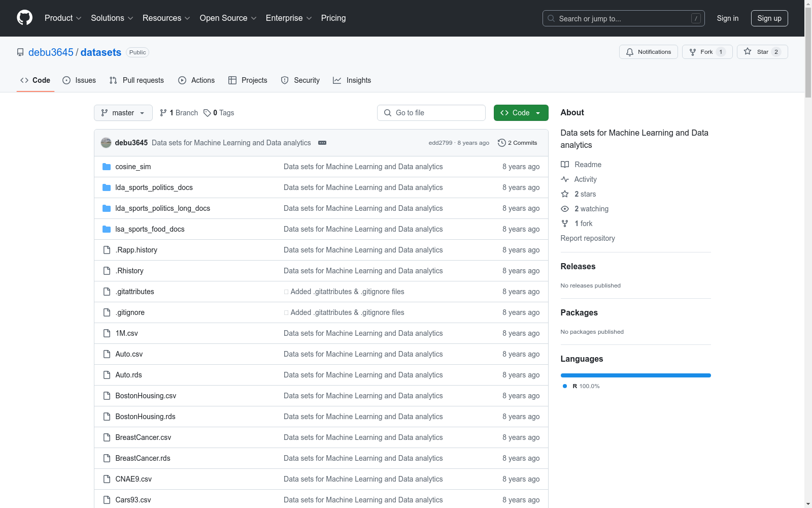Click the bell icon in Notifications
Image resolution: width=812 pixels, height=508 pixels.
pos(630,52)
